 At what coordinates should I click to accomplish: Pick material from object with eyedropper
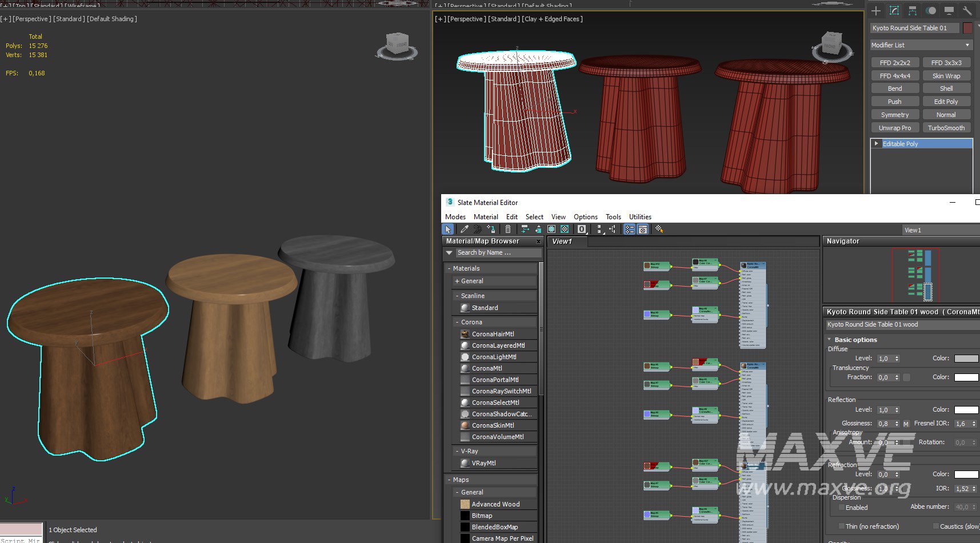tap(464, 229)
